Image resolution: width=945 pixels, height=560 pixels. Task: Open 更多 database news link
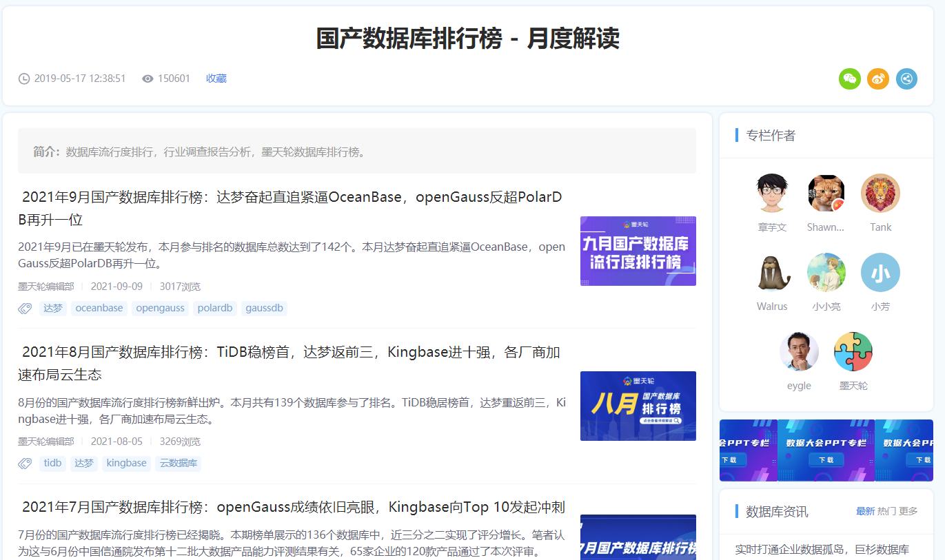coord(908,511)
